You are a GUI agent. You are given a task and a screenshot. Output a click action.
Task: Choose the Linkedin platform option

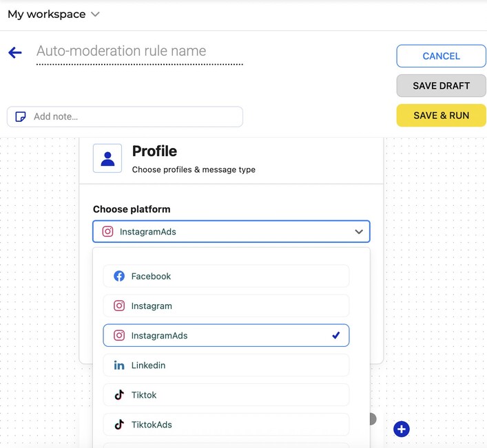point(226,365)
